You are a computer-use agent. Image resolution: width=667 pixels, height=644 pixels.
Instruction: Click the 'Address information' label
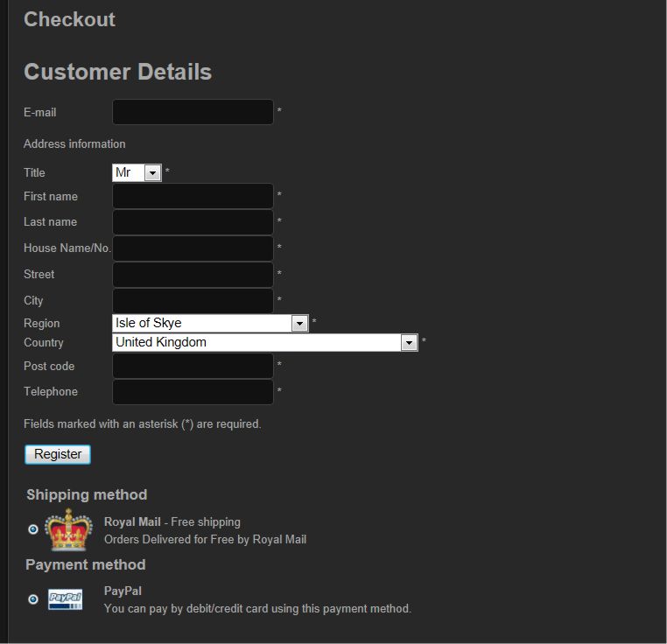click(74, 143)
